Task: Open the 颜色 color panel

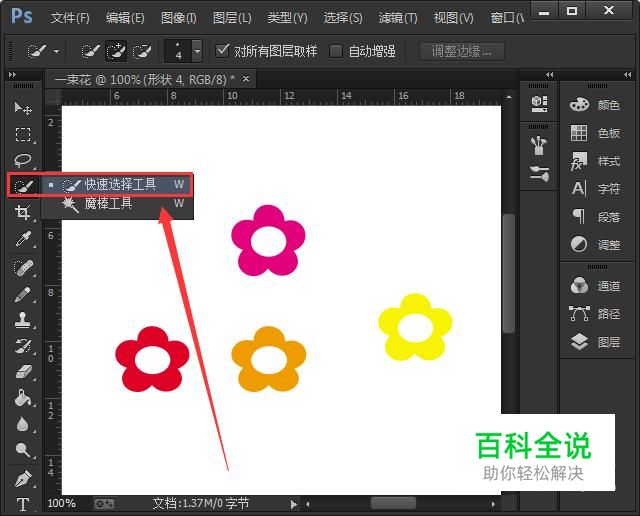Action: (x=595, y=105)
